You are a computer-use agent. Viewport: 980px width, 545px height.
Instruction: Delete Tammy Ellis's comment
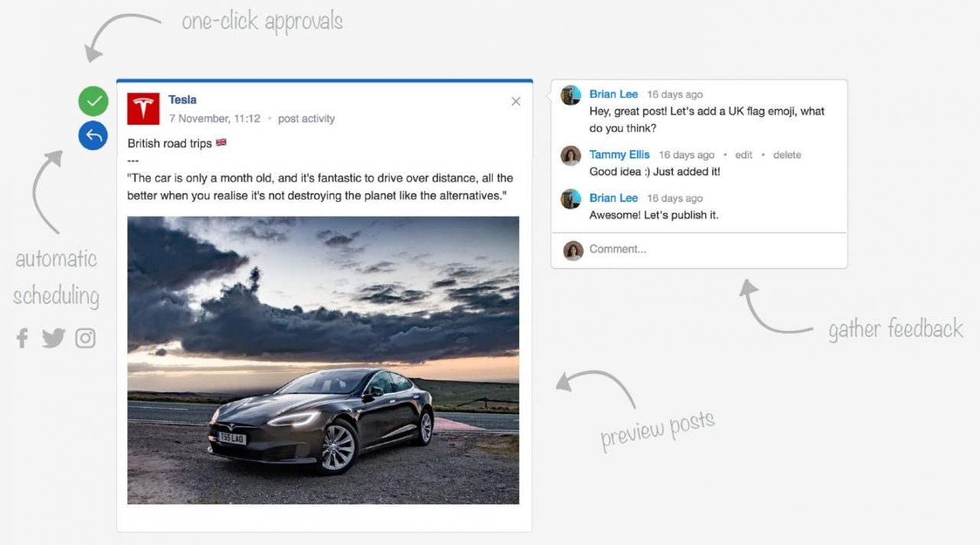point(787,155)
